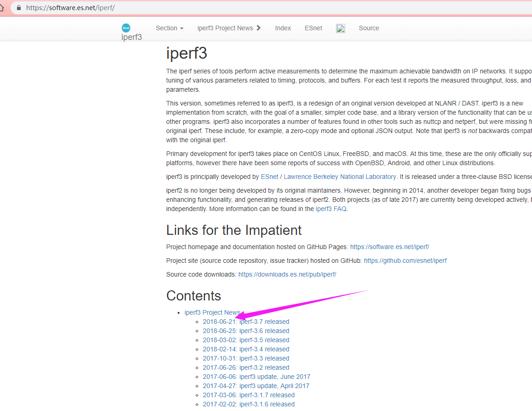The width and height of the screenshot is (532, 411).
Task: Open the iperf-3.3 released announcement
Action: pyautogui.click(x=246, y=358)
